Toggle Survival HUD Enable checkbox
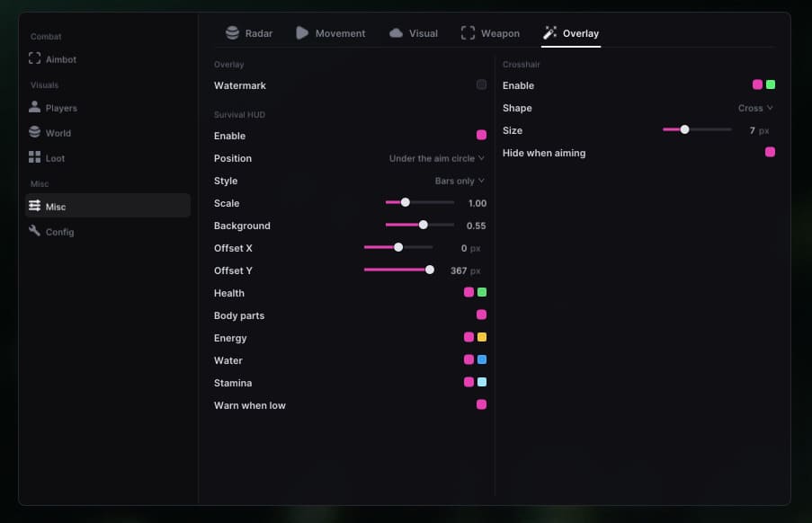 482,135
